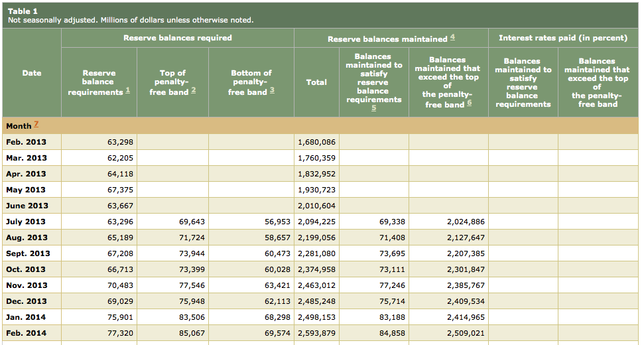
Task: Click the top of band value 85,067
Action: pyautogui.click(x=192, y=334)
